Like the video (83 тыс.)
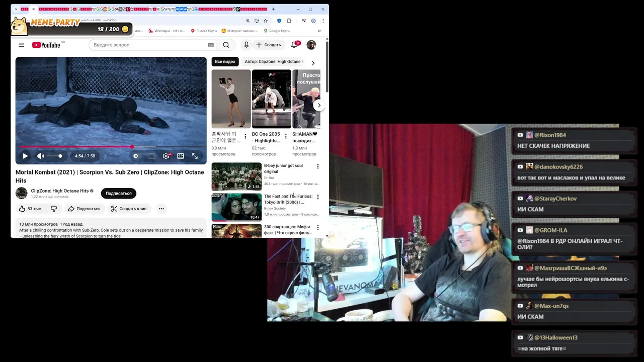Image resolution: width=644 pixels, height=362 pixels. pyautogui.click(x=30, y=209)
